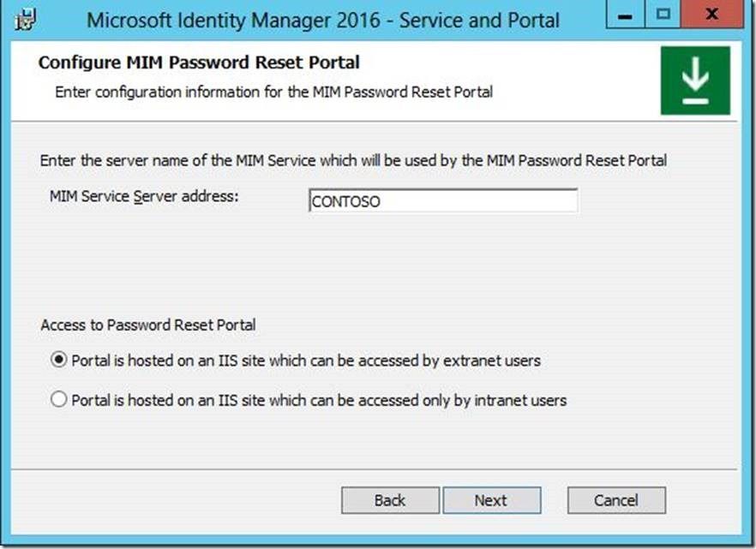Click the 'MIM Service Server address:' label
The image size is (756, 549).
(144, 196)
